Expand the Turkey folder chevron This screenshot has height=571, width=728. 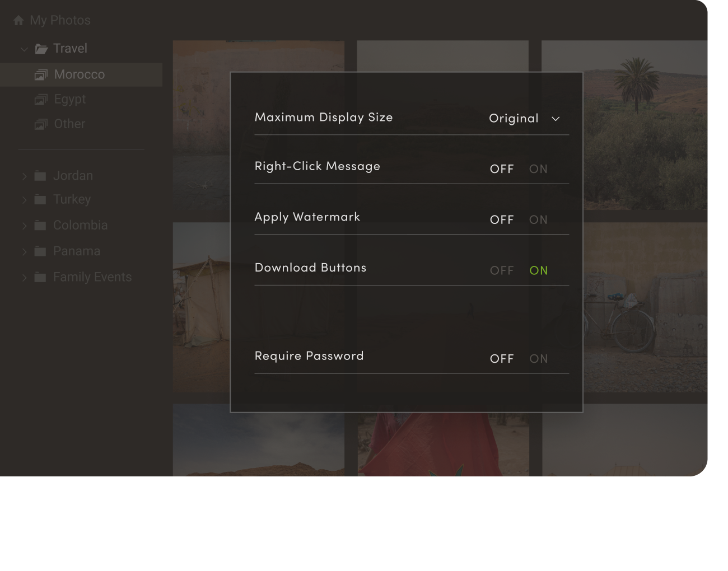pyautogui.click(x=24, y=200)
